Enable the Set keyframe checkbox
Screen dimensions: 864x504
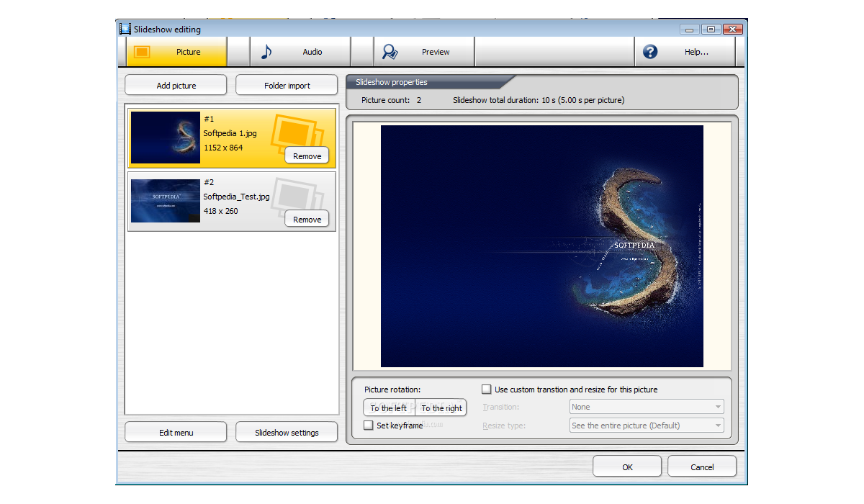click(x=369, y=426)
